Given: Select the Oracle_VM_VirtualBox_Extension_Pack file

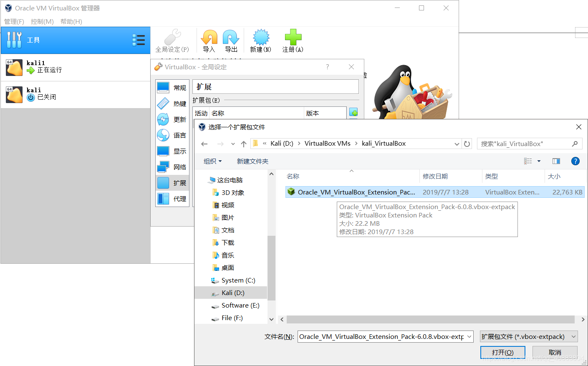Looking at the screenshot, I should (434, 192).
